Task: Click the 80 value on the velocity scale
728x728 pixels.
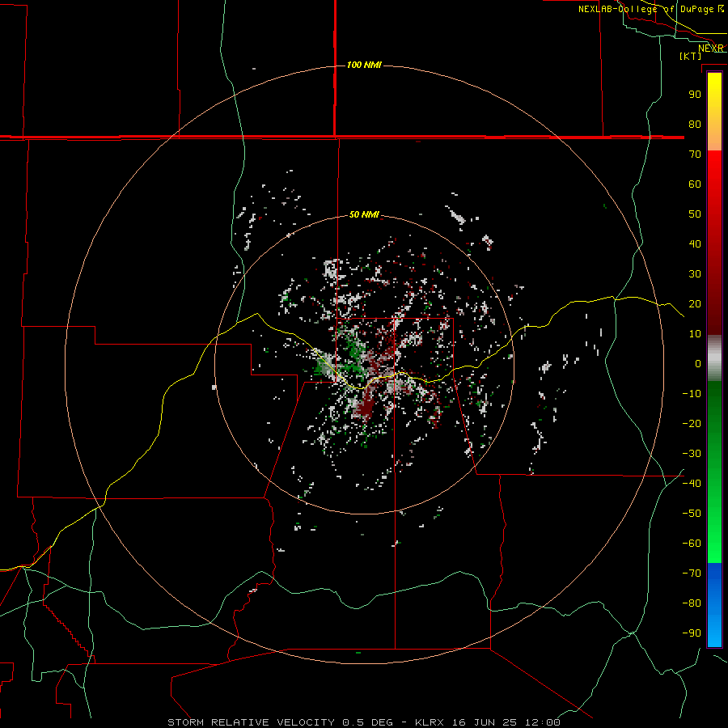Action: coord(695,124)
